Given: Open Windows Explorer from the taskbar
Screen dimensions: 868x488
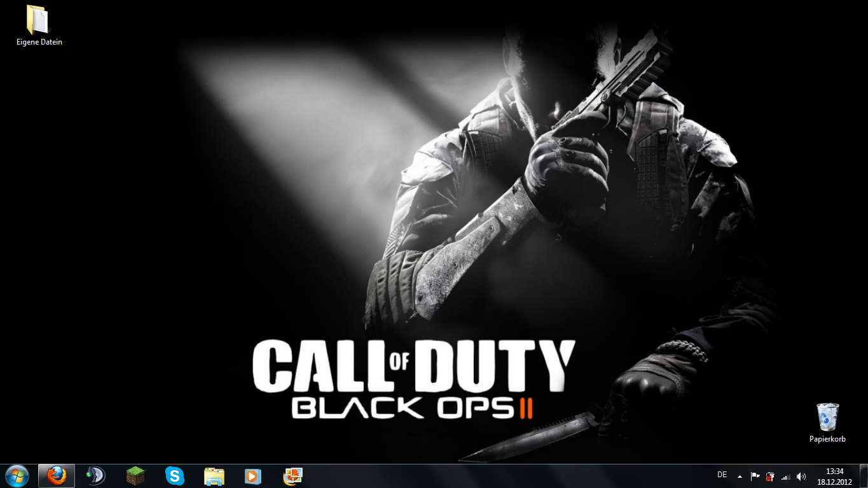Looking at the screenshot, I should click(214, 475).
